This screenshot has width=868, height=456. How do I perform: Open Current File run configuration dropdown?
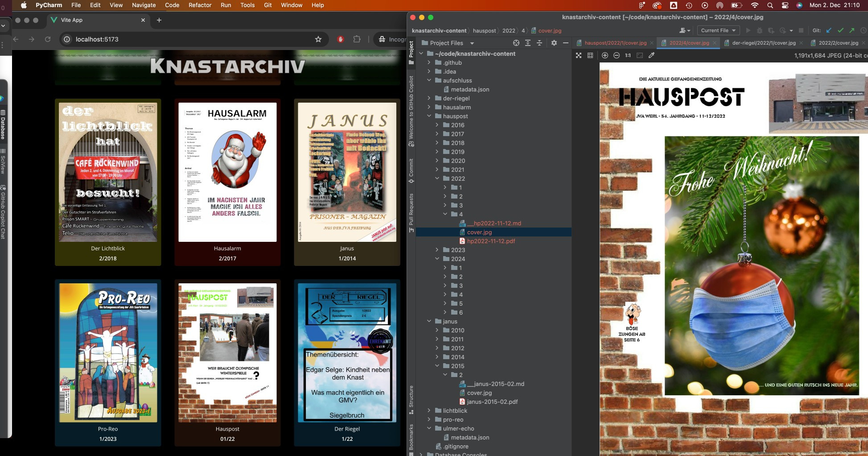point(718,30)
